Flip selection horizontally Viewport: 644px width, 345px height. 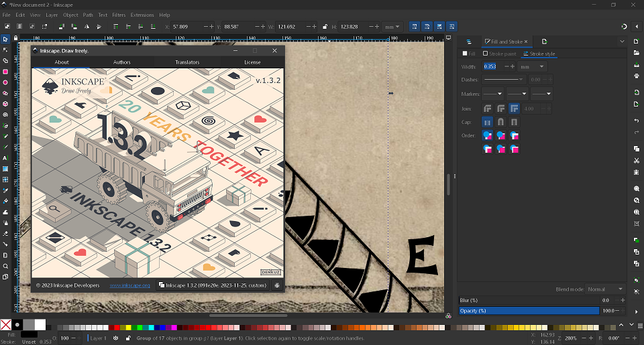[87, 27]
